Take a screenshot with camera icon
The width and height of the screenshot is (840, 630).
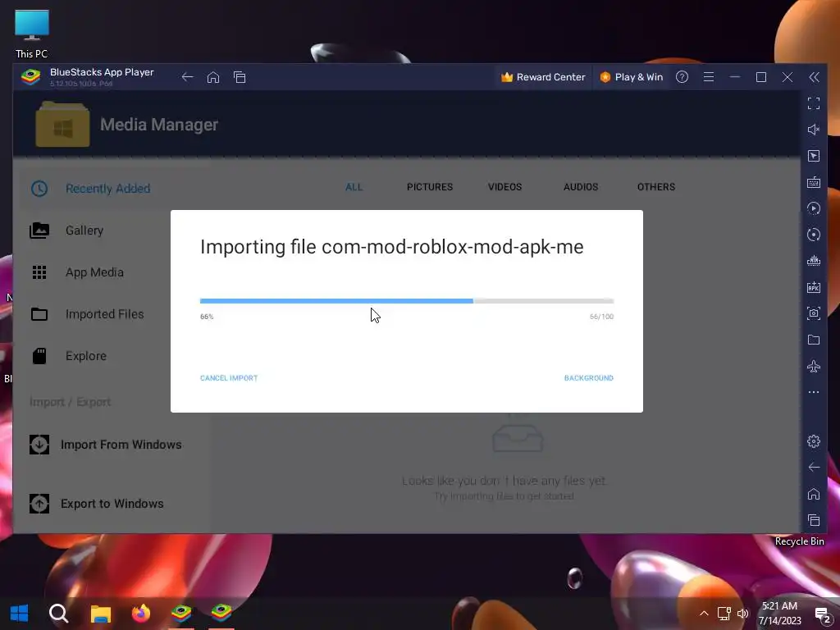814,313
